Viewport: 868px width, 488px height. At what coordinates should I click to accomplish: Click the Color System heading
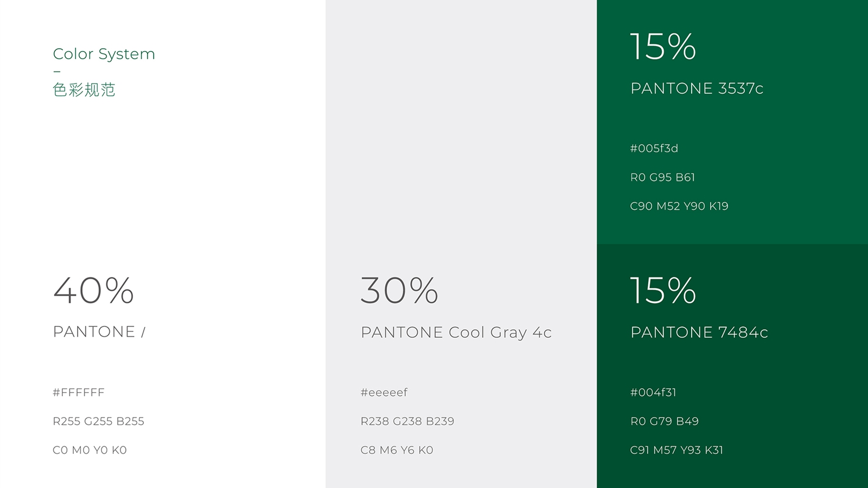point(104,54)
